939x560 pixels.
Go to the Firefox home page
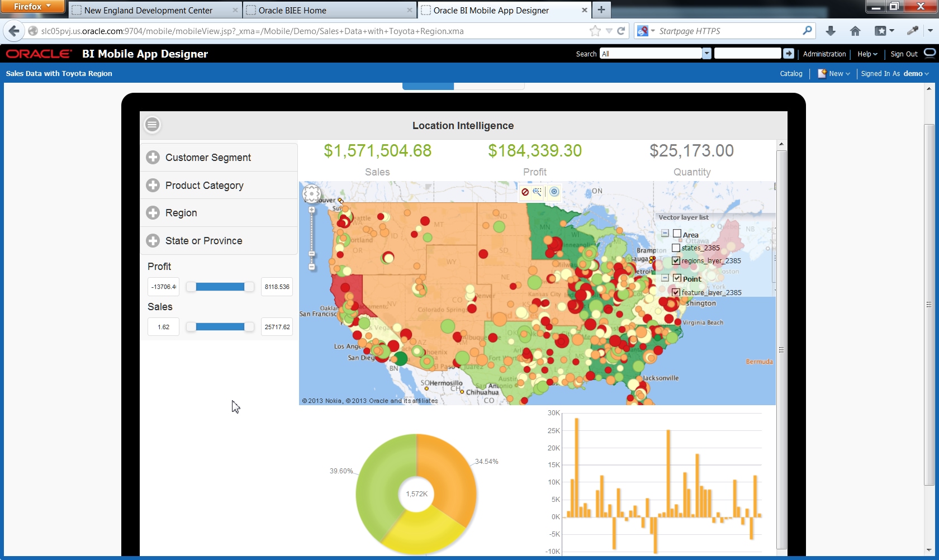(x=855, y=31)
